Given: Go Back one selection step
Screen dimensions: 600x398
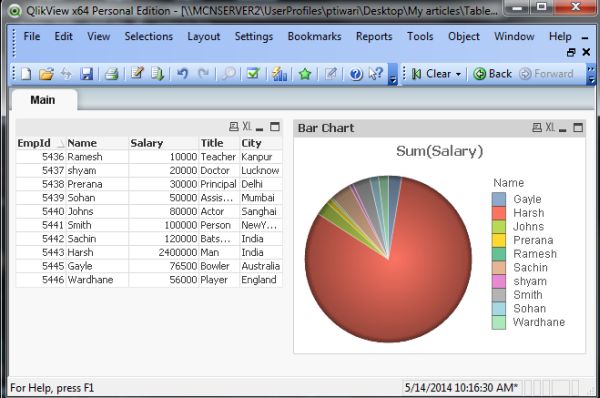Looking at the screenshot, I should pyautogui.click(x=492, y=74).
